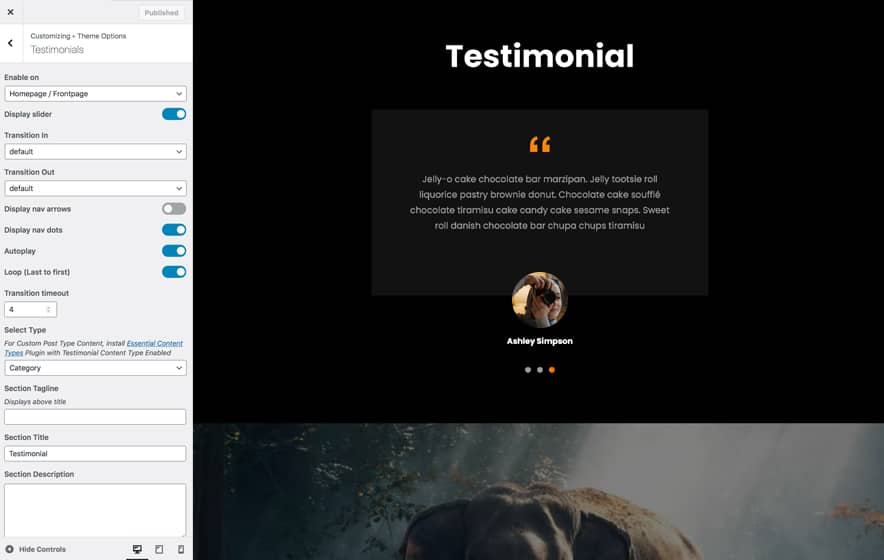884x560 pixels.
Task: Select the active orange slider dot
Action: [552, 370]
